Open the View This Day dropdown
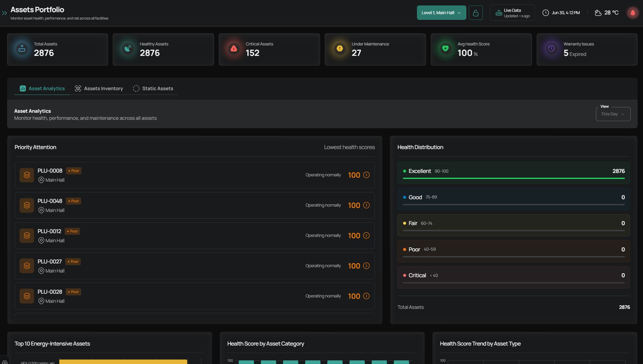The width and height of the screenshot is (643, 364). coord(613,114)
